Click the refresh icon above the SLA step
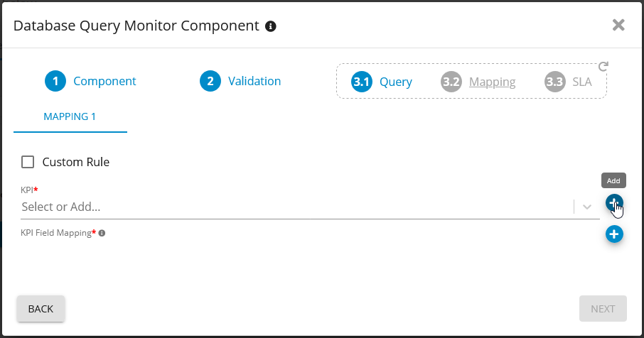The width and height of the screenshot is (644, 338). [603, 67]
